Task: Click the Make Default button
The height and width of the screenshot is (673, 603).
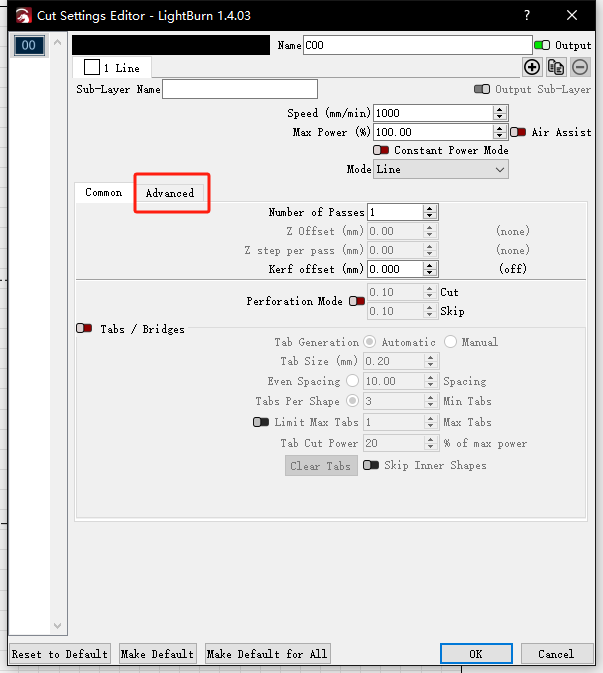Action: click(x=158, y=654)
